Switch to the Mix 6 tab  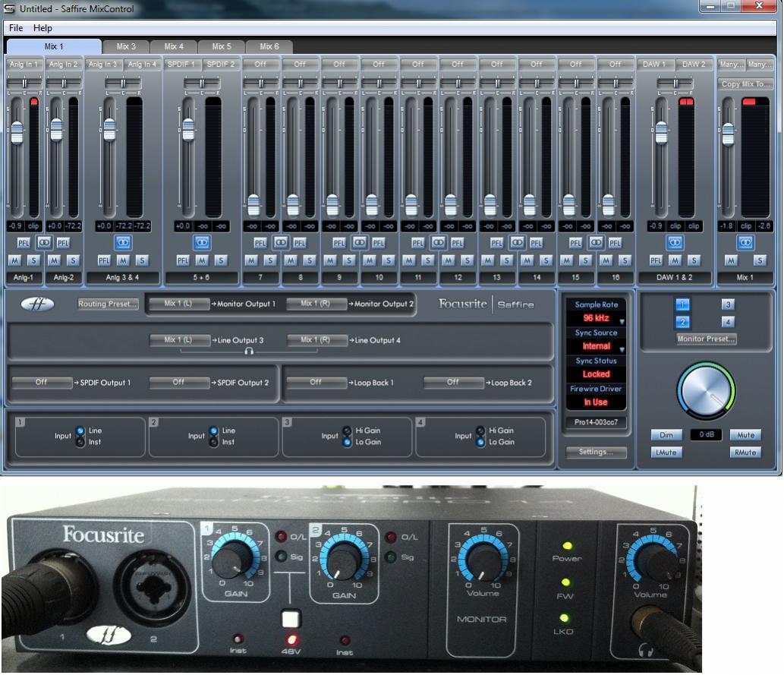coord(269,46)
